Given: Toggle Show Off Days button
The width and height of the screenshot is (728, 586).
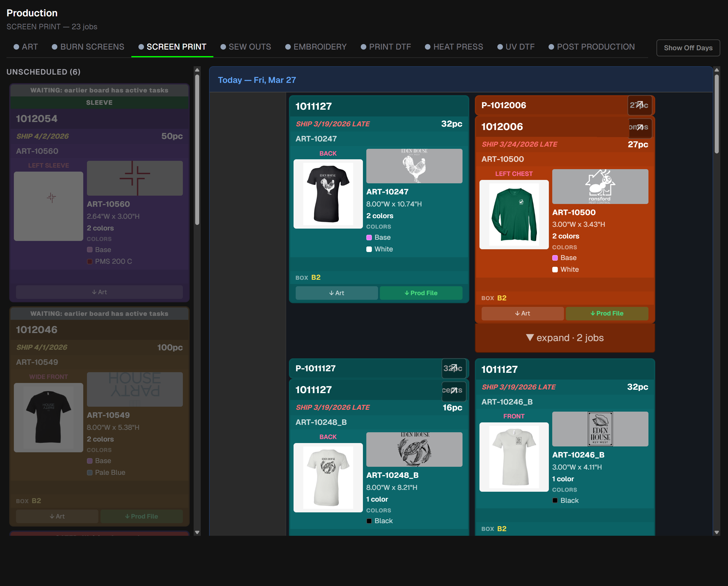Looking at the screenshot, I should [688, 48].
